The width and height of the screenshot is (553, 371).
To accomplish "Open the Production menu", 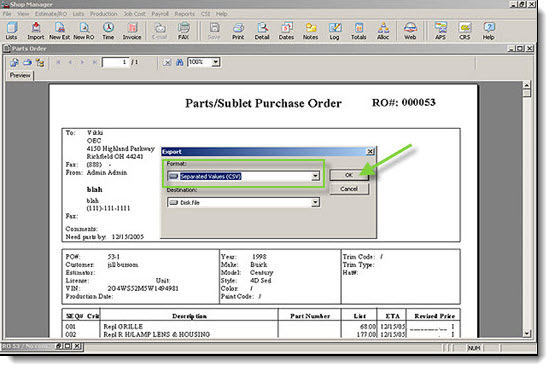I will [103, 14].
